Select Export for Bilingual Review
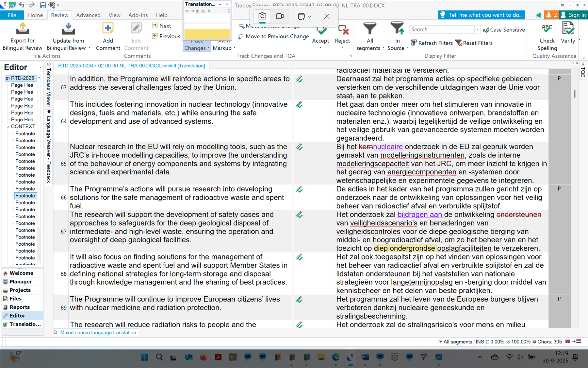The width and height of the screenshot is (588, 368). click(22, 36)
